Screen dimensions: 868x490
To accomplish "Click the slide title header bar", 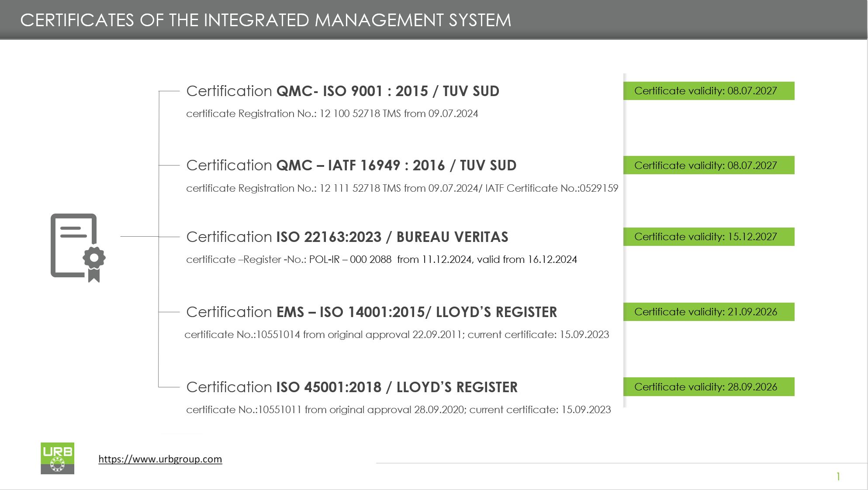I will [x=434, y=20].
